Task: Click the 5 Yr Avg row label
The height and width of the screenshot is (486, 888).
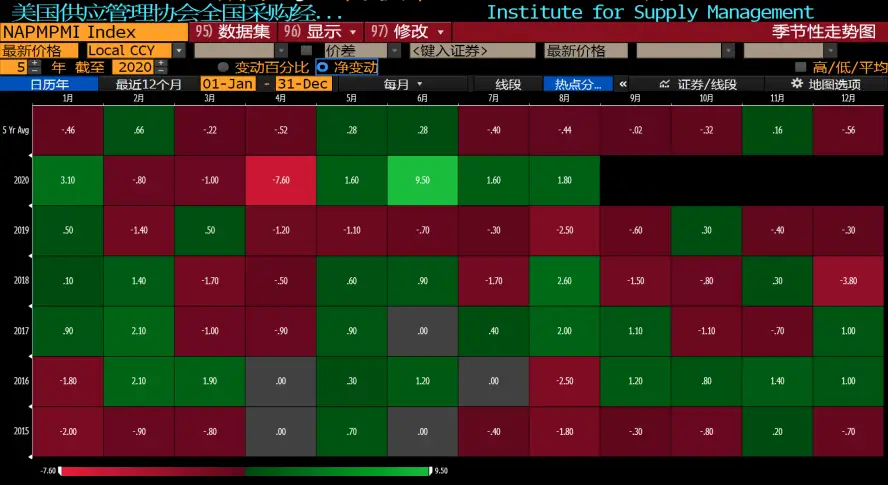Action: (x=16, y=130)
